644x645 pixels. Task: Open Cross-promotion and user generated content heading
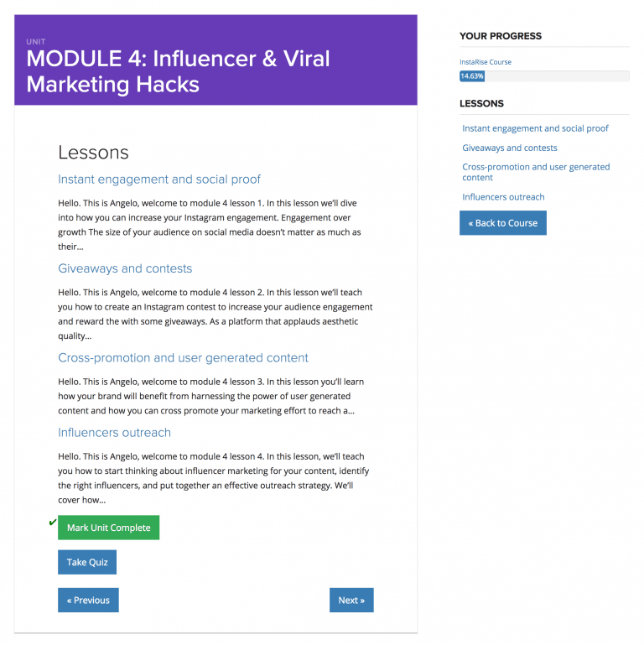[x=183, y=358]
